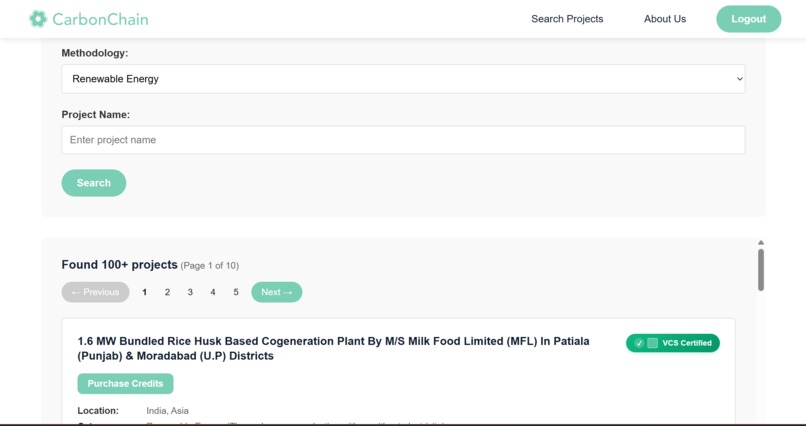Screen dimensions: 806x426
Task: Click the results list scrollbar thumb
Action: click(x=761, y=270)
